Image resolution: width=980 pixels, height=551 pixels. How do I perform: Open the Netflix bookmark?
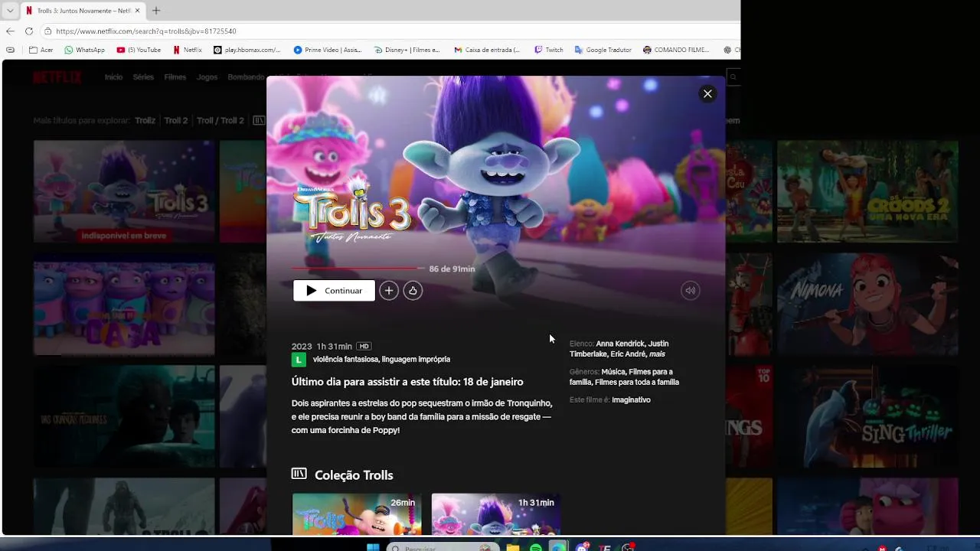click(x=188, y=50)
